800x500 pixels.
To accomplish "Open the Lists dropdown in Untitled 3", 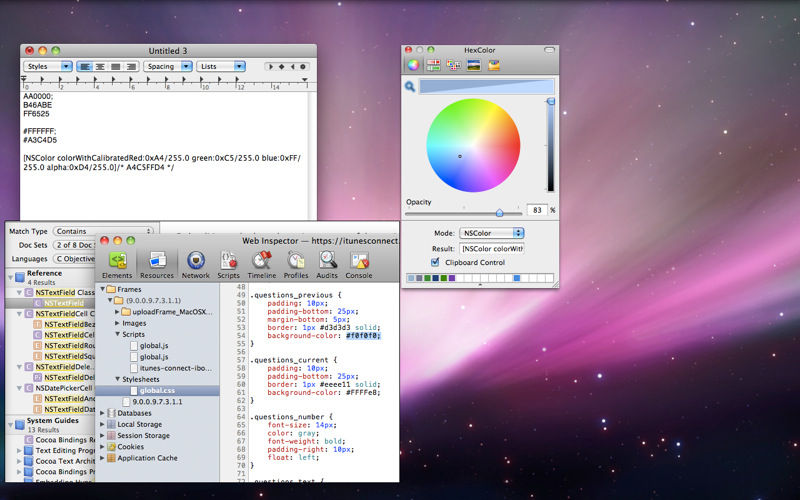I will [221, 66].
